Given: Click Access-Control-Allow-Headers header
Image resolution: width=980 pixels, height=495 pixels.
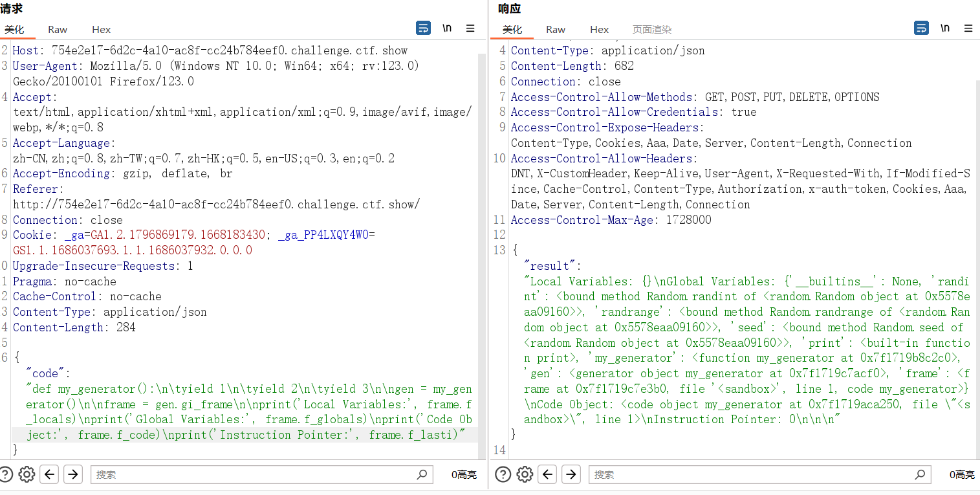Looking at the screenshot, I should [x=741, y=181].
